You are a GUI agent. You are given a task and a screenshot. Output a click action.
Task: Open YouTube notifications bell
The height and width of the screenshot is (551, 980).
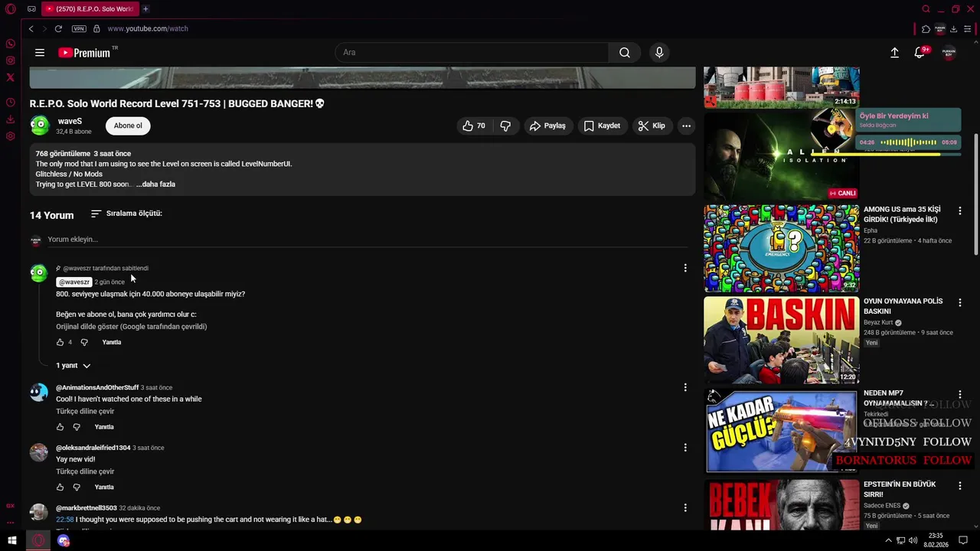[920, 53]
